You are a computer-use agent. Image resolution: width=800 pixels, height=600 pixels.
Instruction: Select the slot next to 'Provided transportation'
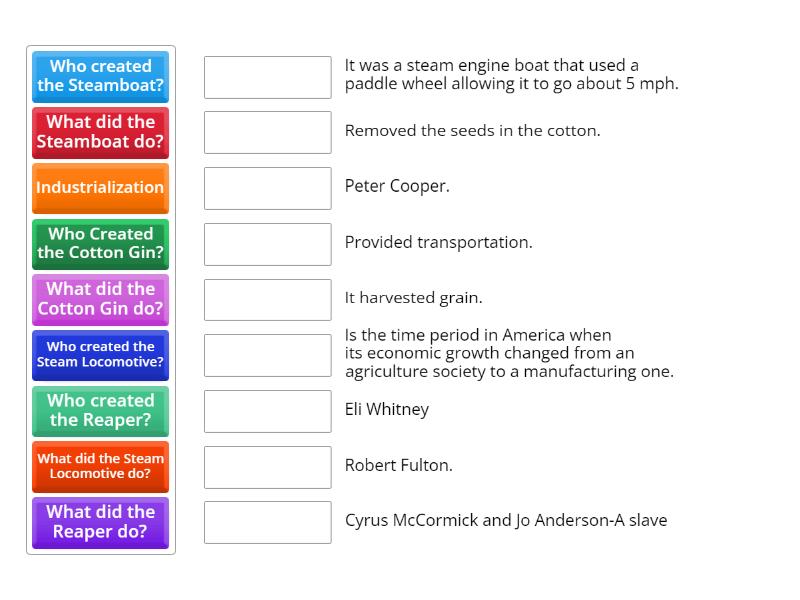click(x=267, y=244)
